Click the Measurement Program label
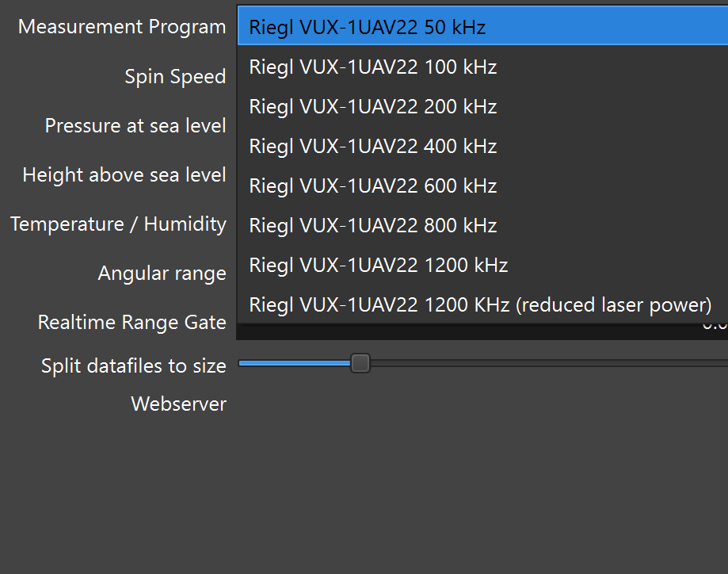 pyautogui.click(x=122, y=27)
